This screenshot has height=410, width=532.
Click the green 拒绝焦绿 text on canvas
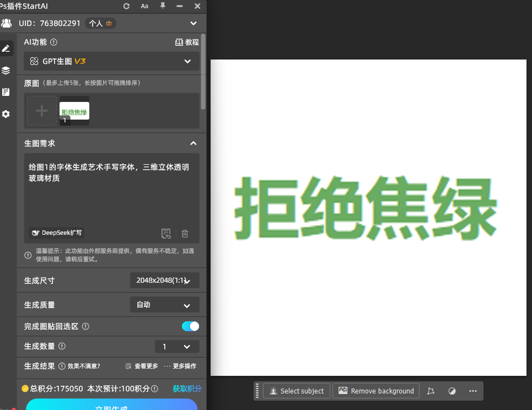pyautogui.click(x=366, y=208)
